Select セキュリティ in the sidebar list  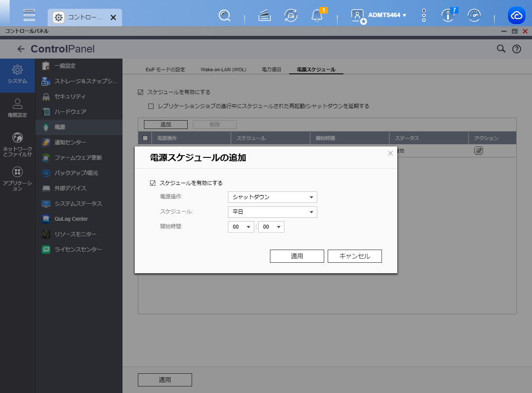pyautogui.click(x=70, y=97)
